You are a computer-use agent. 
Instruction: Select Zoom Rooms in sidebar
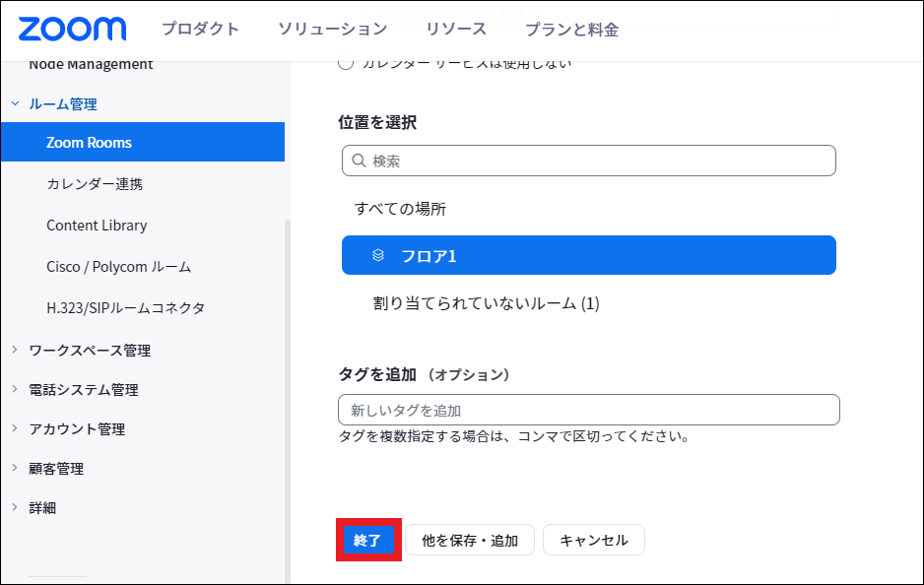pyautogui.click(x=143, y=142)
